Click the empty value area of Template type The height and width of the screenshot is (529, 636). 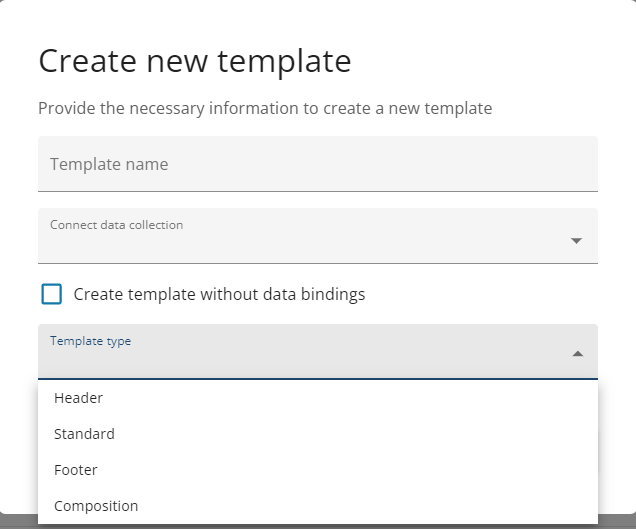point(300,361)
